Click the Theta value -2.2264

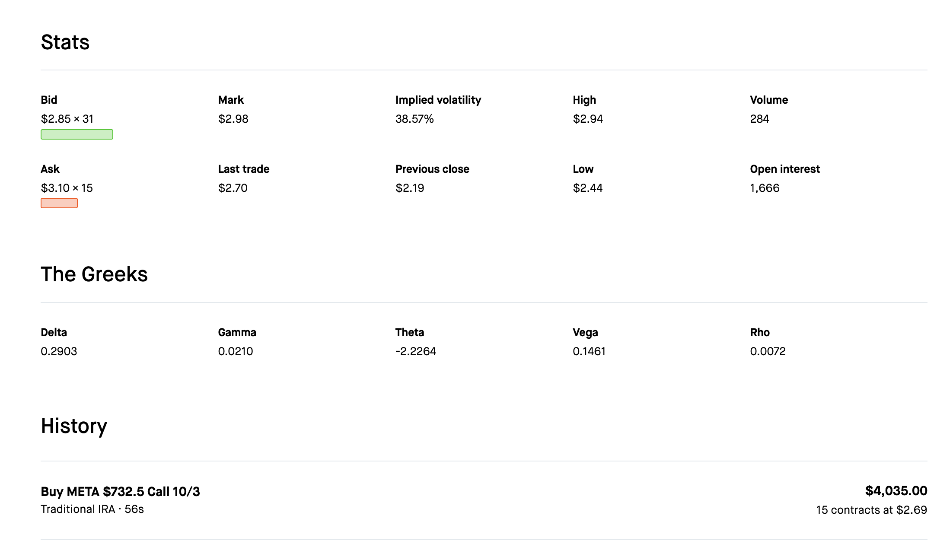[x=415, y=351]
